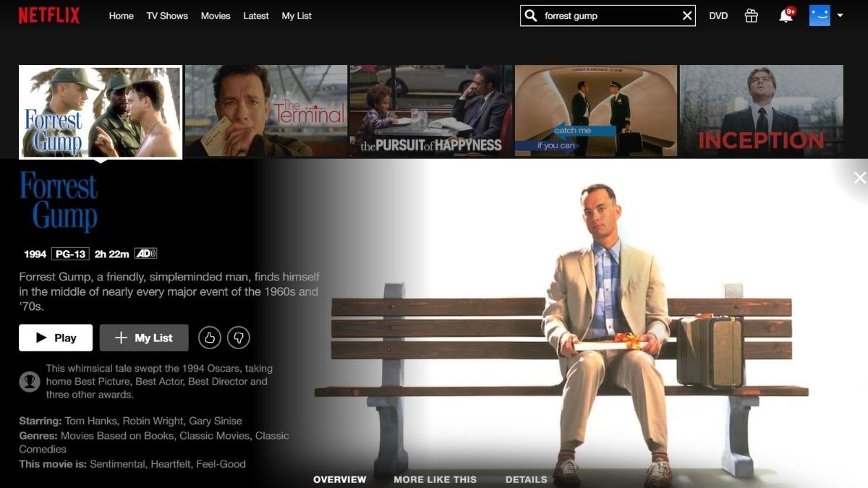Click the Netflix logo
The height and width of the screenshot is (488, 868).
[49, 15]
